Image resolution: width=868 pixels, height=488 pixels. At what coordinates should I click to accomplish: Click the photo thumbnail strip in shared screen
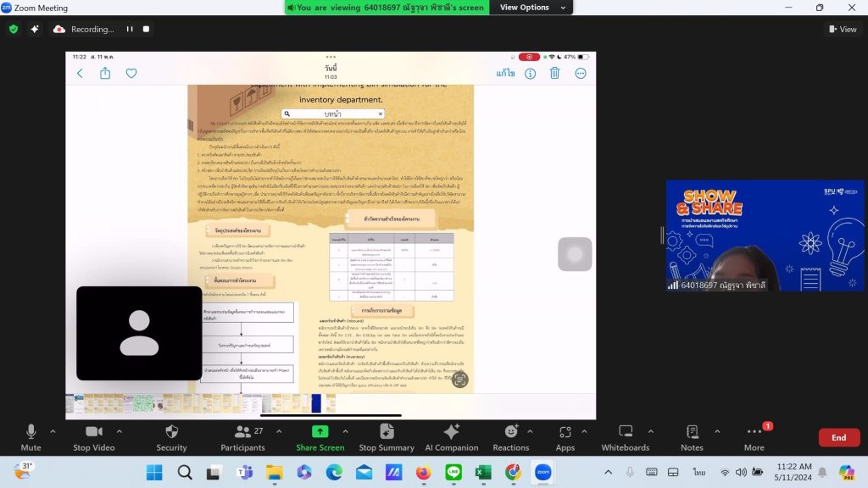(x=200, y=403)
